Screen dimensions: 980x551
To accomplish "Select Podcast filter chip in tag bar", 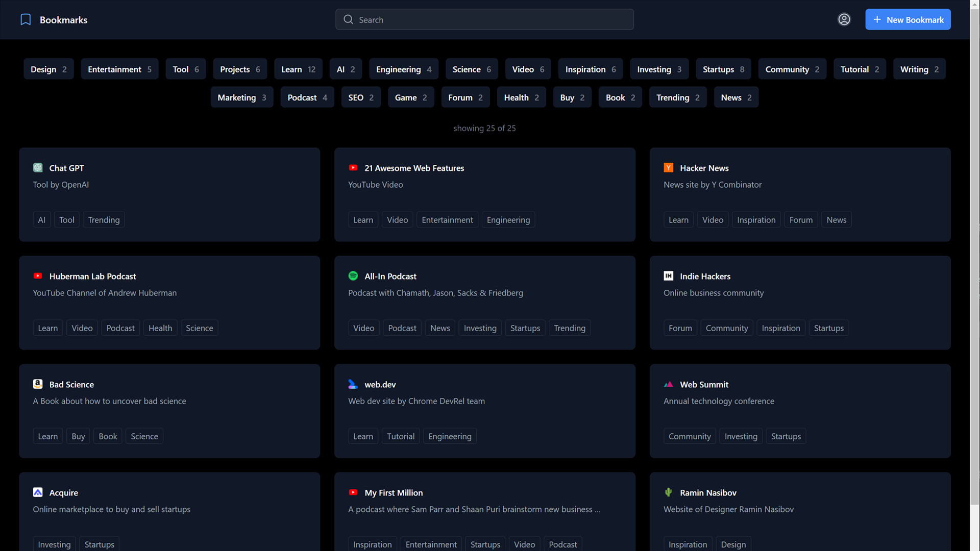I will point(307,97).
